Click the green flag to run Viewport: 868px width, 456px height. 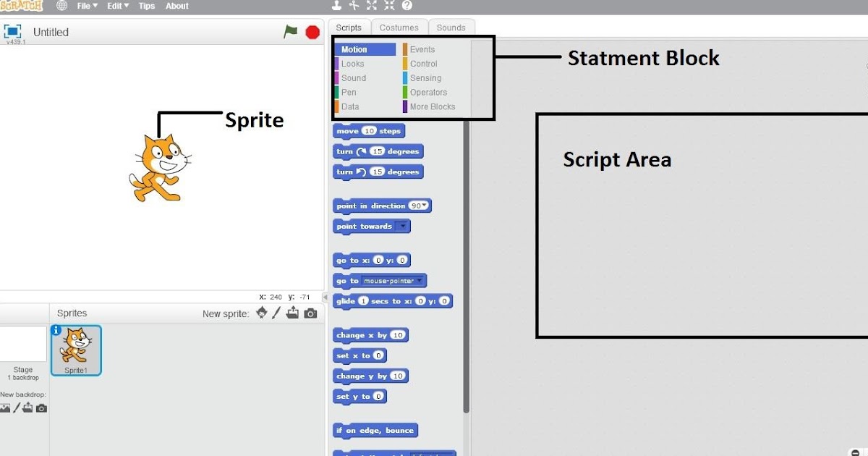click(x=292, y=32)
